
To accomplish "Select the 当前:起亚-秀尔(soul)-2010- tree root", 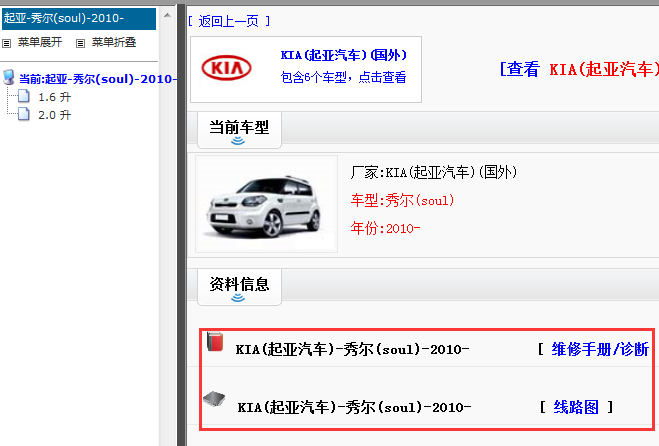I will point(98,79).
